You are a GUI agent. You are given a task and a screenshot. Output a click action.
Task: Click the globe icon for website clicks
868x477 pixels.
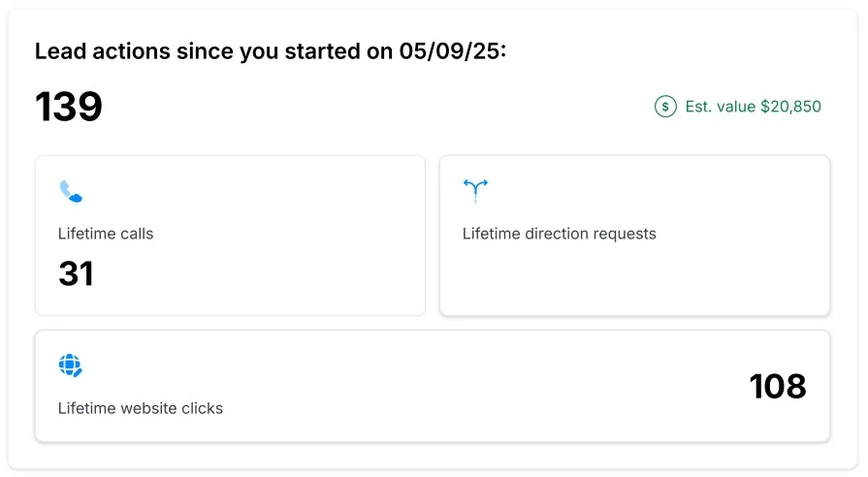pos(71,366)
